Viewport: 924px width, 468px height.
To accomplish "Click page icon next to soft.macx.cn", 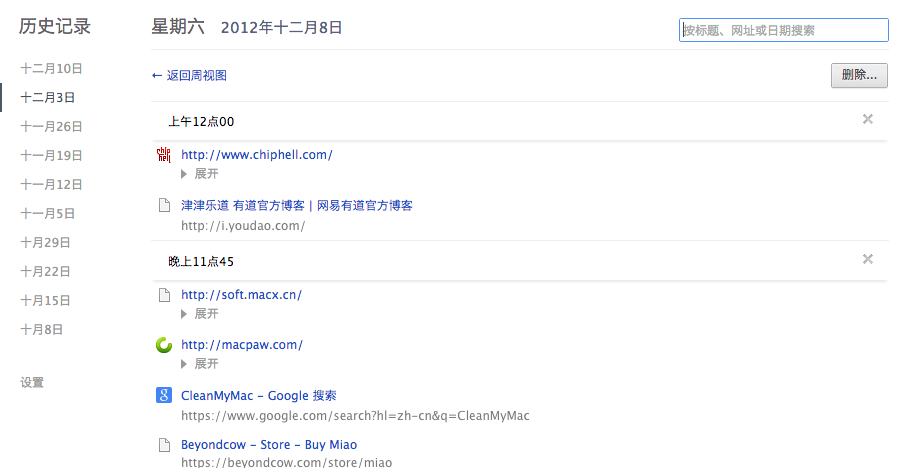I will click(x=165, y=295).
